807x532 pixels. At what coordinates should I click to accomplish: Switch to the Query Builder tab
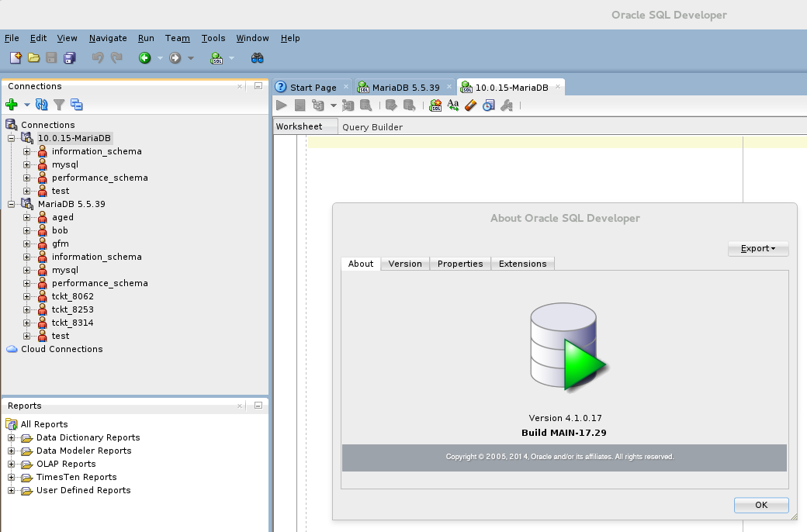372,127
